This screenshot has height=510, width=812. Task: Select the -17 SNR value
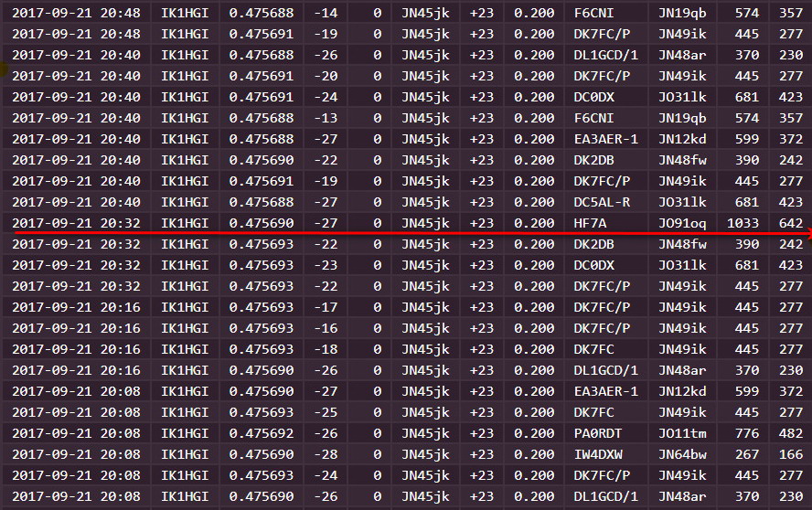pyautogui.click(x=326, y=307)
